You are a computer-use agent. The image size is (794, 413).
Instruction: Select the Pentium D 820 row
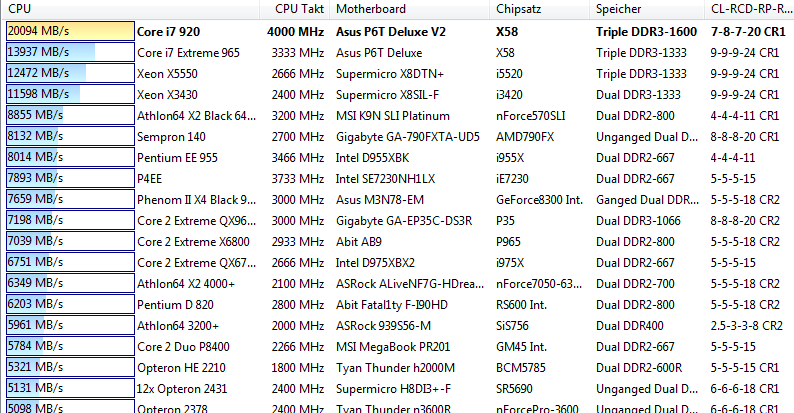(397, 305)
